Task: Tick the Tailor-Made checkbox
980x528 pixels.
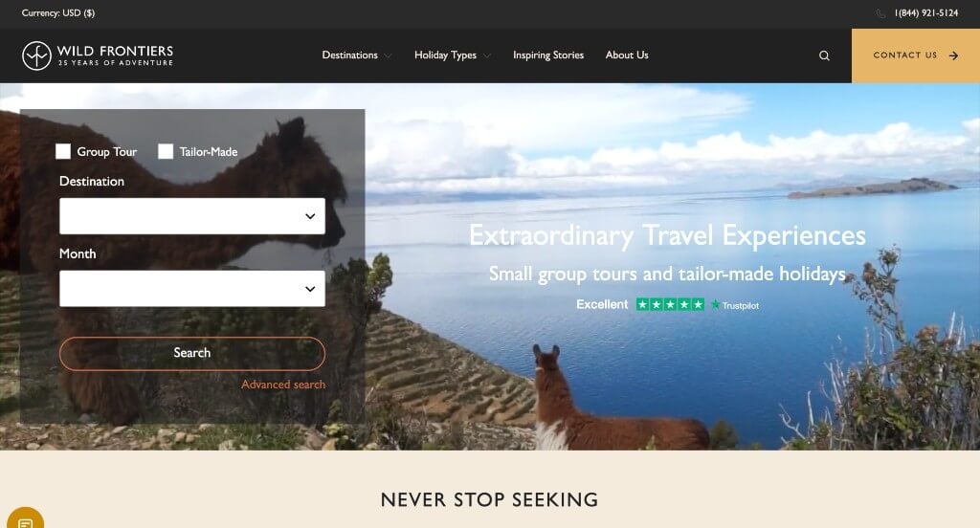Action: pyautogui.click(x=166, y=151)
